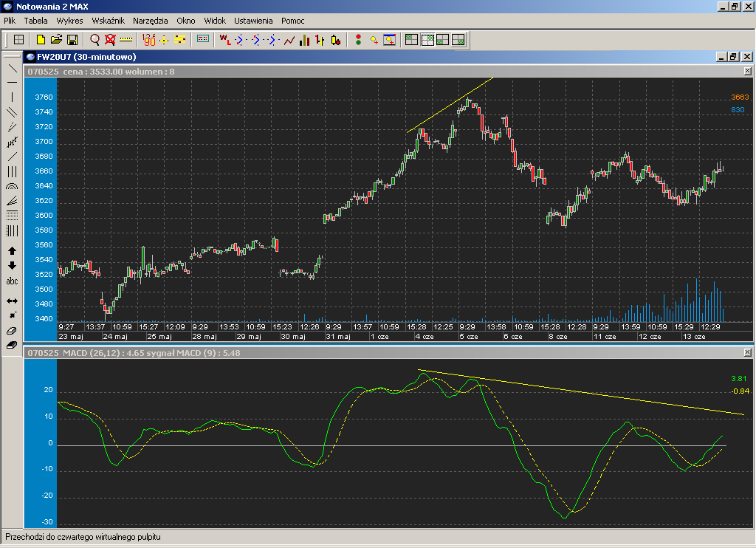
Task: Select the magnifier zoom tool
Action: (95, 40)
